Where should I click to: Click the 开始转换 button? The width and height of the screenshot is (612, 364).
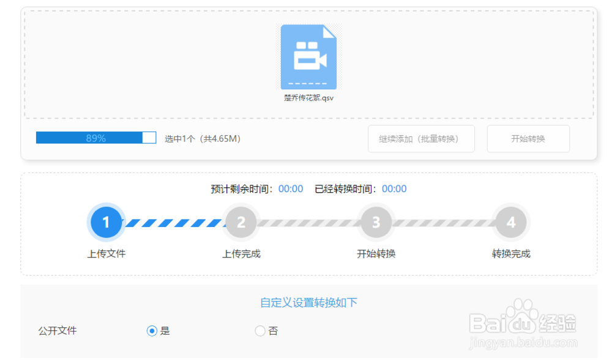[528, 138]
